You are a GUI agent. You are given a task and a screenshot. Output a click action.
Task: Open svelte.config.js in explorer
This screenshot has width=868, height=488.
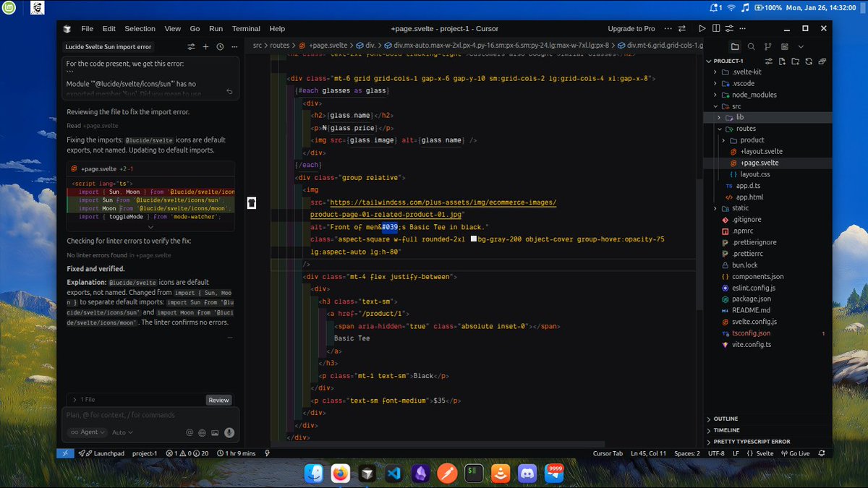coord(754,322)
